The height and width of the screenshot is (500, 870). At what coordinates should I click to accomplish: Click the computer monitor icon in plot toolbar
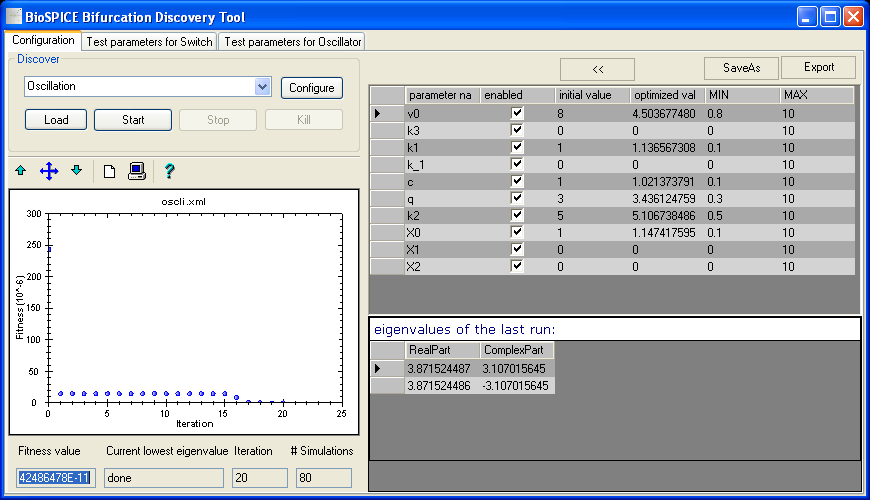tap(136, 171)
